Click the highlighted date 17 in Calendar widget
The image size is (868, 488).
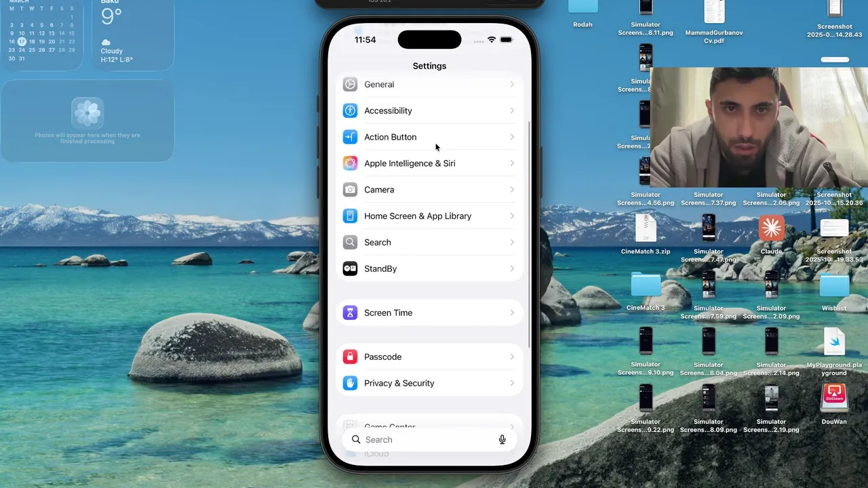pyautogui.click(x=22, y=41)
